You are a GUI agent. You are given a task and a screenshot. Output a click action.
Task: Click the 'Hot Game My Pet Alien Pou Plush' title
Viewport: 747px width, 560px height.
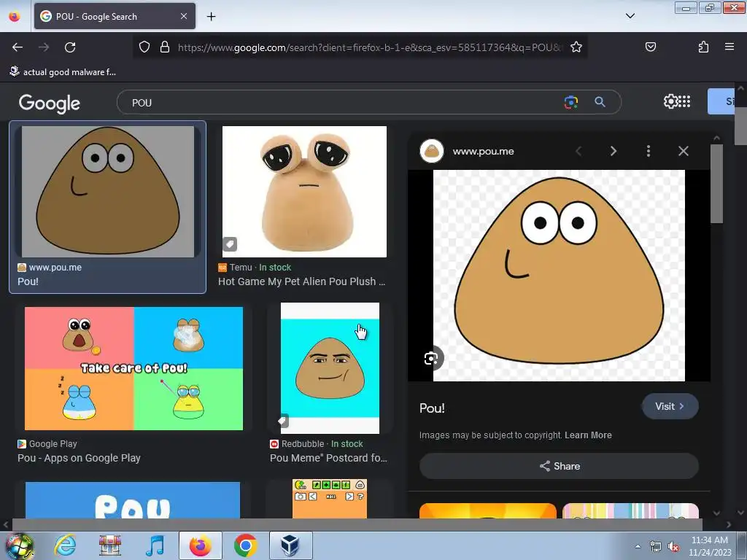pyautogui.click(x=301, y=281)
